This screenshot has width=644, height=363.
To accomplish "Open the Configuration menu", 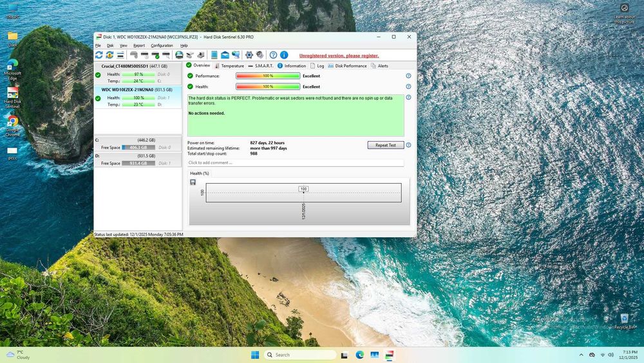I will click(x=162, y=46).
